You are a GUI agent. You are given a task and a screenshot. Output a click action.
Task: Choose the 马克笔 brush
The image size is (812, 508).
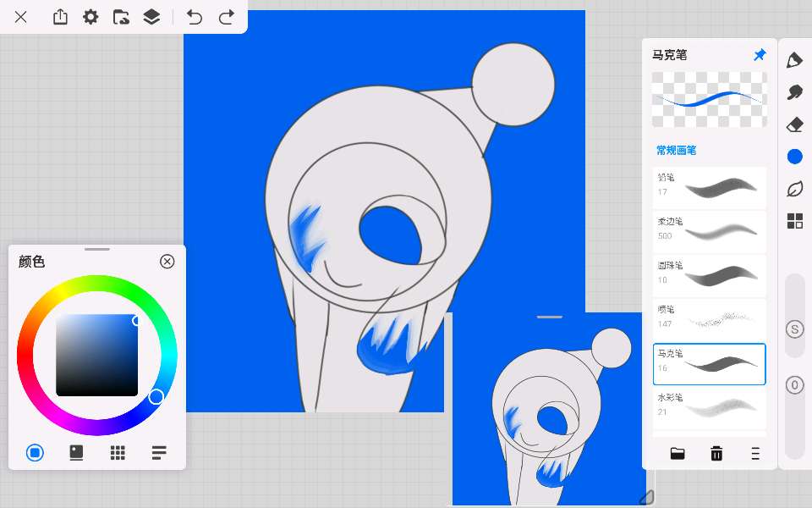(x=709, y=364)
